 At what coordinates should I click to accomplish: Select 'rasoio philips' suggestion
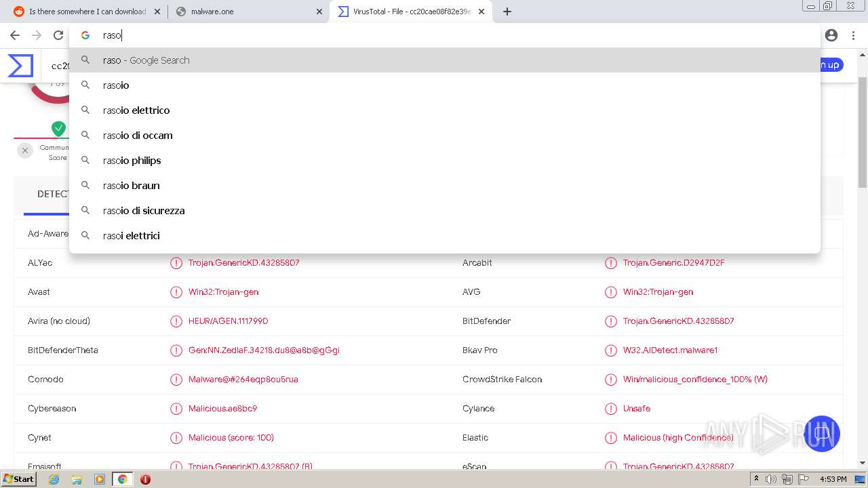coord(445,161)
